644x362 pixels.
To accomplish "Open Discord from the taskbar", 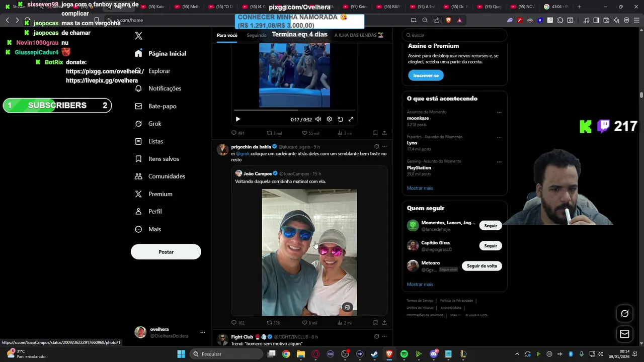I will pos(434,354).
